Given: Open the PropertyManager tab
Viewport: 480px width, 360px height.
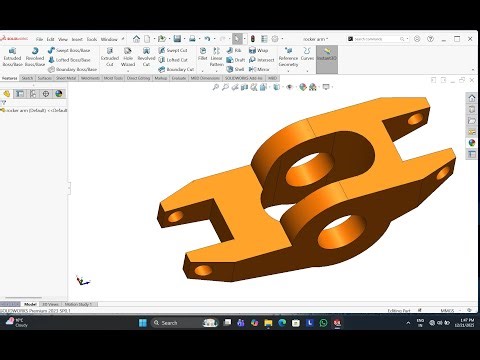Looking at the screenshot, I should coord(20,94).
